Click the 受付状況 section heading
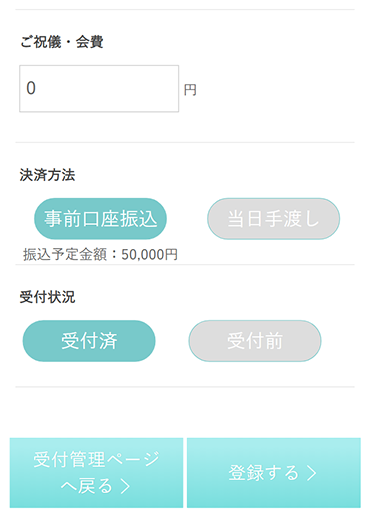370x513 pixels. (47, 297)
